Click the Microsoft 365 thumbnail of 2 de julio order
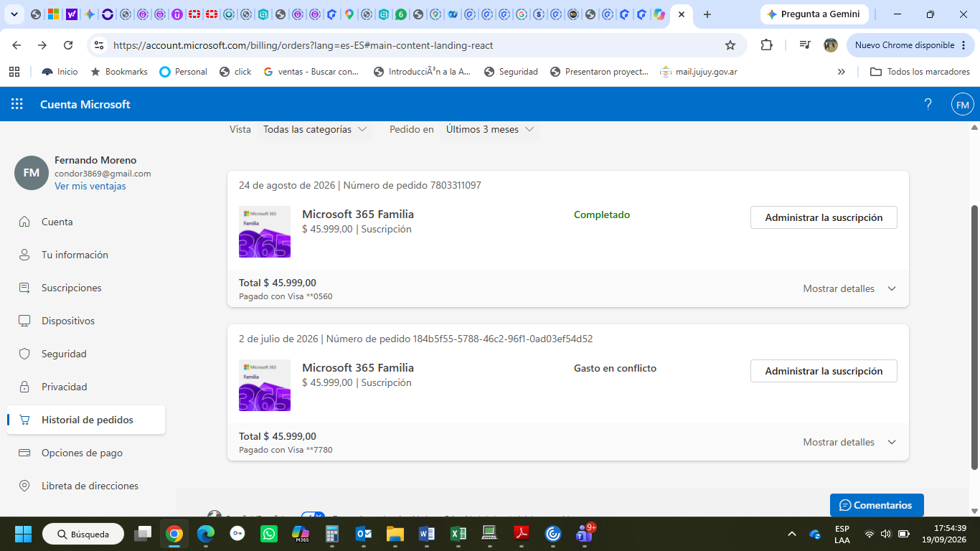 tap(265, 385)
